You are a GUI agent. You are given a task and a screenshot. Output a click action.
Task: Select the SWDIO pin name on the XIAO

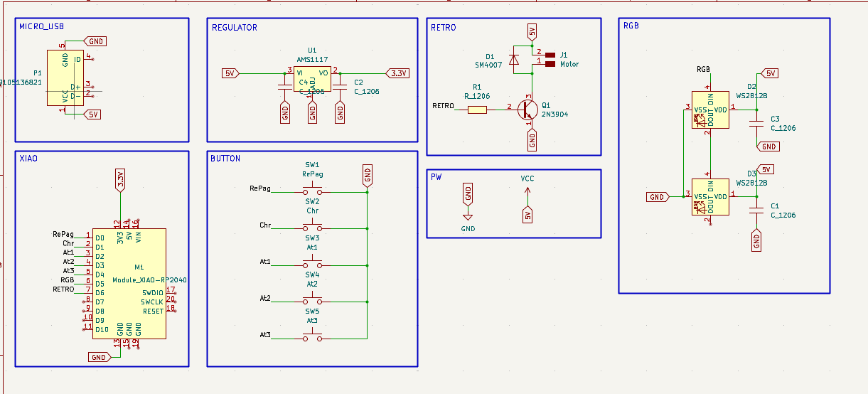[x=153, y=292]
